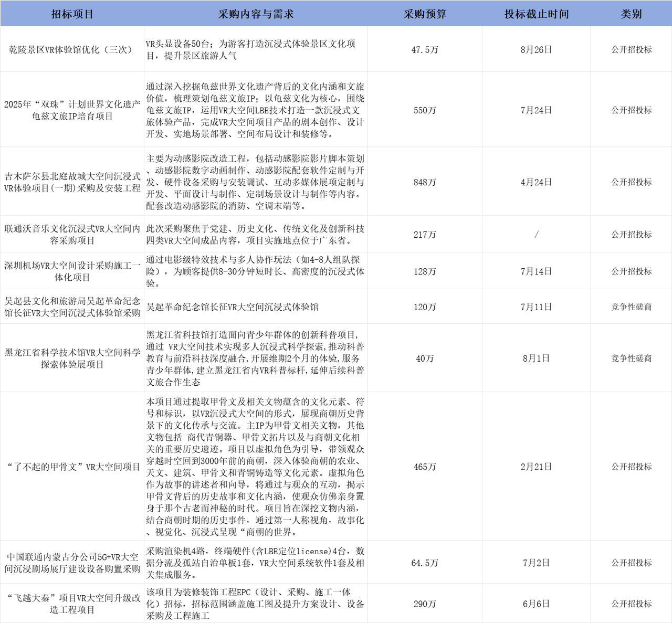Screen dimensions: 672x623
Task: Click the 465万 budget value
Action: pos(425,466)
